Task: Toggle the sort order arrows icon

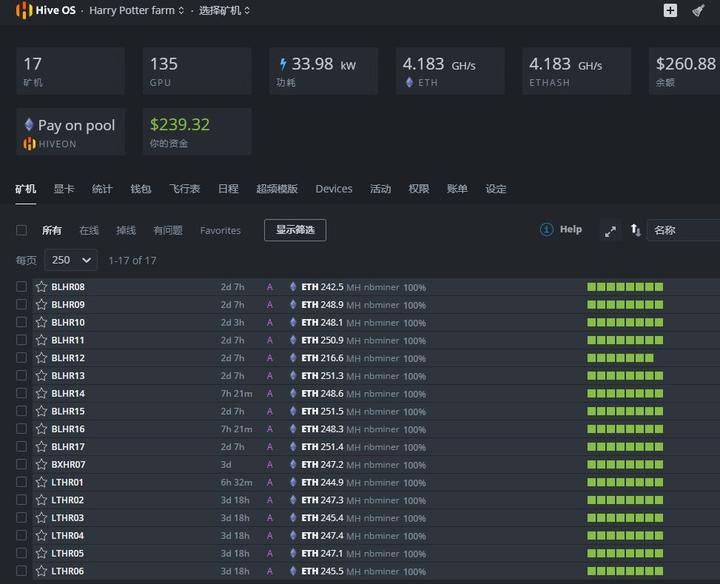Action: pyautogui.click(x=636, y=230)
